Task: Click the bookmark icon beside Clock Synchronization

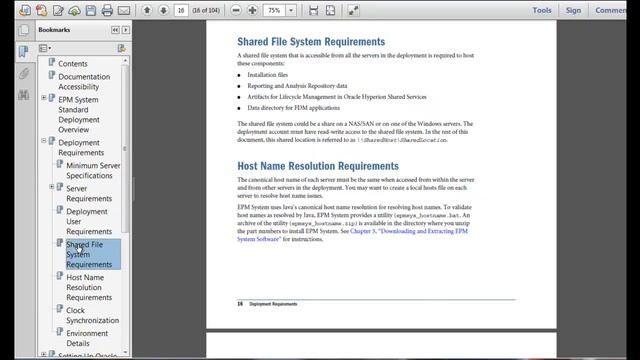Action: click(x=60, y=309)
